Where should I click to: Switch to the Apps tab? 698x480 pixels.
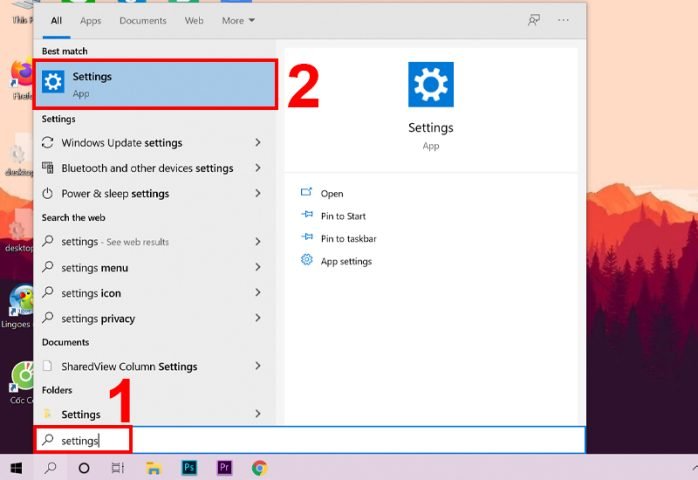90,20
